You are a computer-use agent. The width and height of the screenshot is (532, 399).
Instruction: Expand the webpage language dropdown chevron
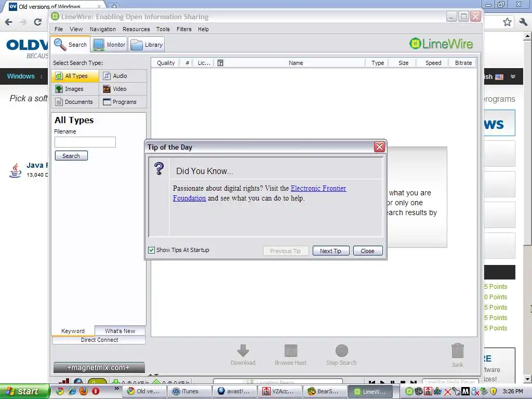(x=513, y=77)
